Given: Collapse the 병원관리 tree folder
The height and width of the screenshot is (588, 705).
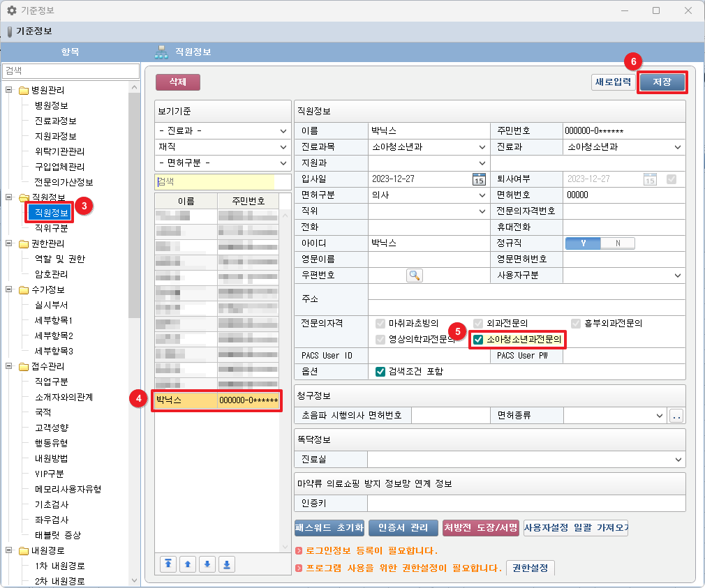Looking at the screenshot, I should tap(9, 90).
